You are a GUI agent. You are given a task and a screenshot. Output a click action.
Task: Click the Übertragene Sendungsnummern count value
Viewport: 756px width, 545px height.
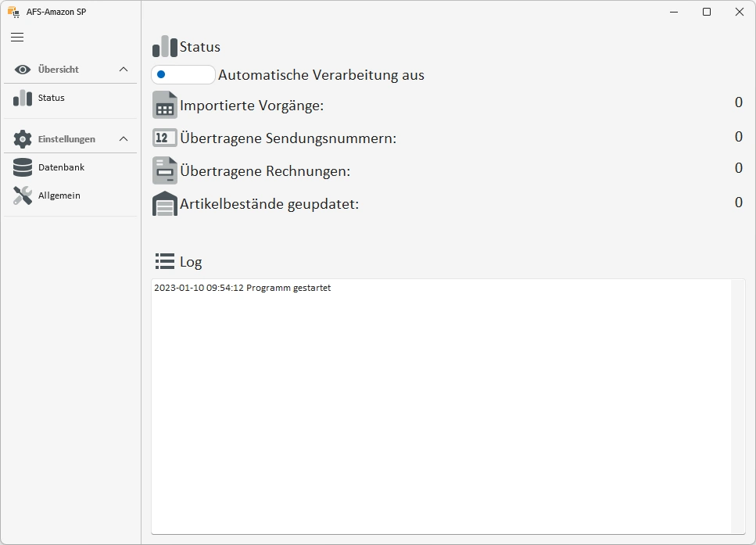click(x=739, y=137)
